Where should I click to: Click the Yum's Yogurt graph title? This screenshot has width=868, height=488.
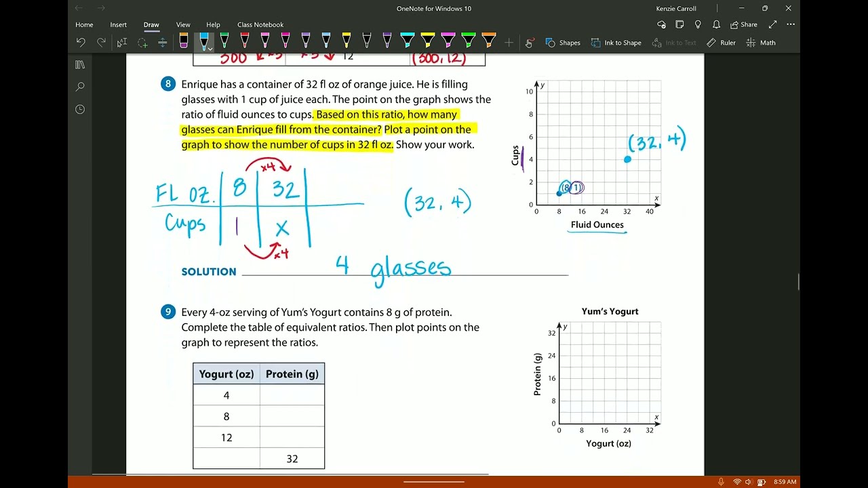tap(610, 311)
